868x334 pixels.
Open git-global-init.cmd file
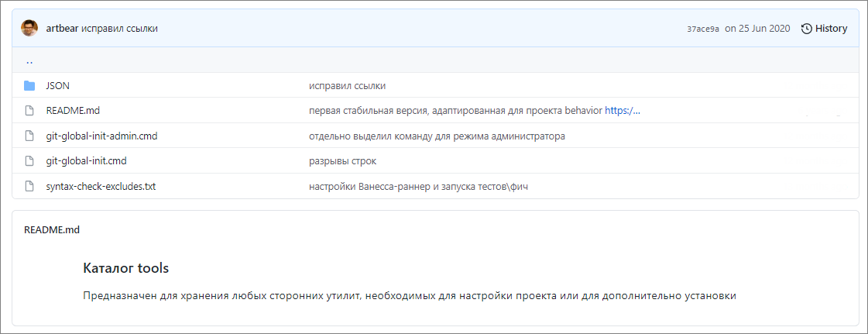coord(86,161)
